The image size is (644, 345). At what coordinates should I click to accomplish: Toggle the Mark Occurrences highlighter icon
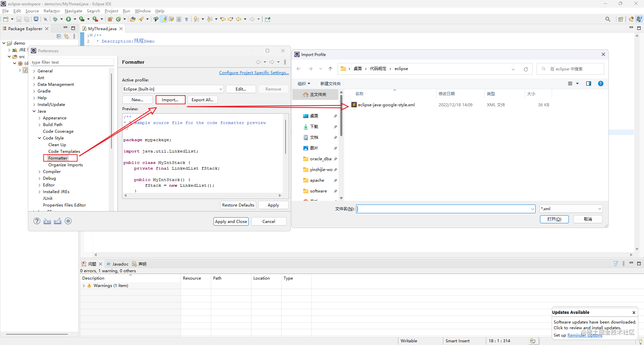163,19
